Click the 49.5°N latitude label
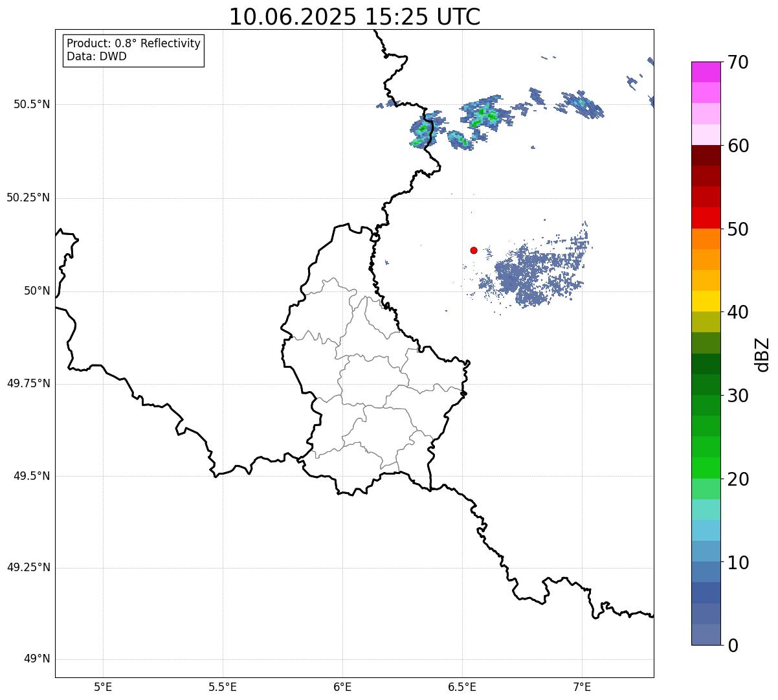The width and height of the screenshot is (778, 700). coord(32,476)
